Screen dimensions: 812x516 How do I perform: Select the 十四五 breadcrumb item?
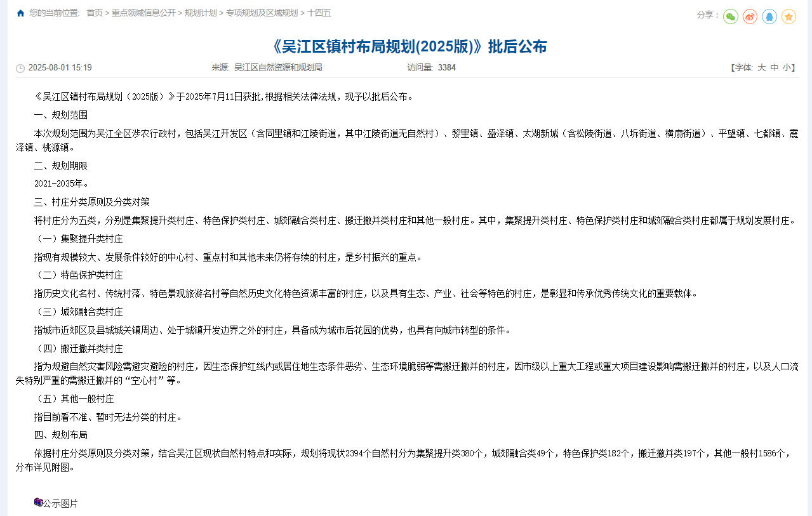point(319,13)
